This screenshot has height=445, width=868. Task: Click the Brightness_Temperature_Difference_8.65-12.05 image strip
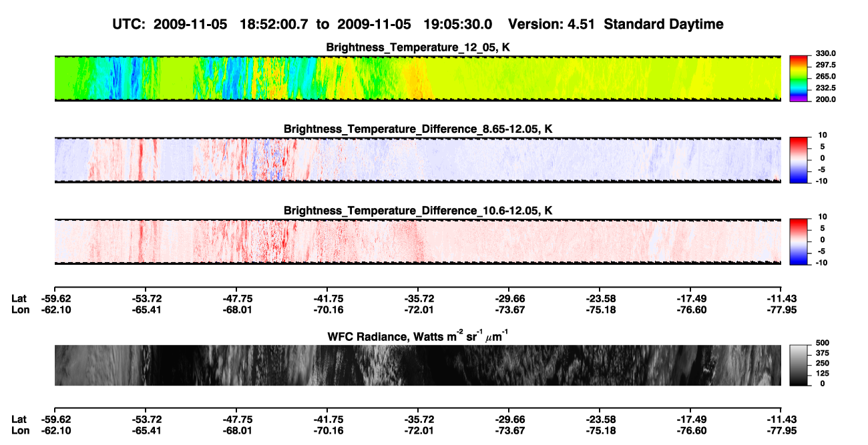[x=417, y=160]
